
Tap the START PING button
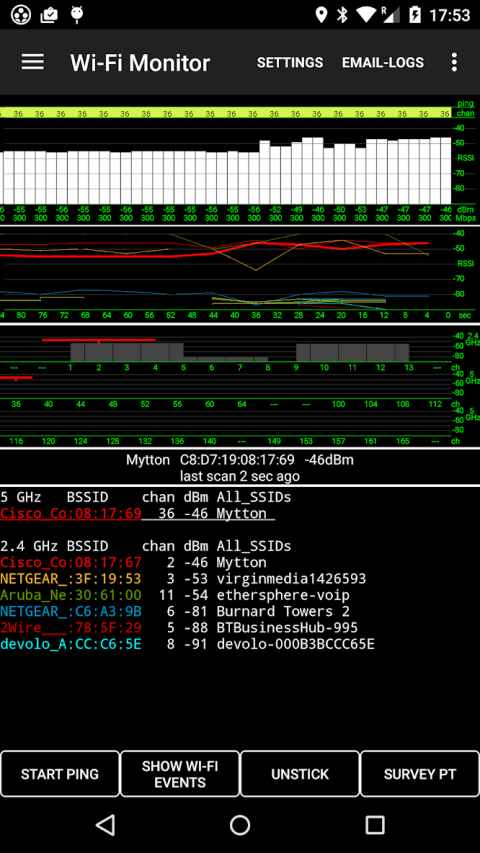pyautogui.click(x=60, y=774)
